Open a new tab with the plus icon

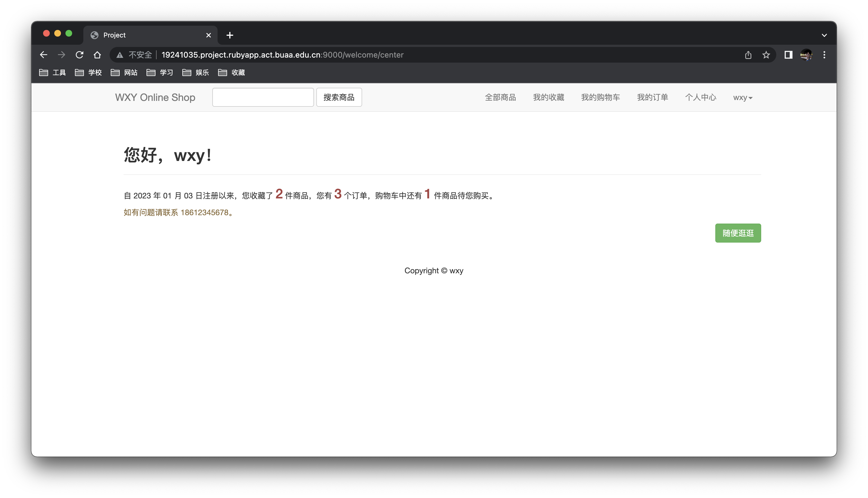click(x=230, y=35)
